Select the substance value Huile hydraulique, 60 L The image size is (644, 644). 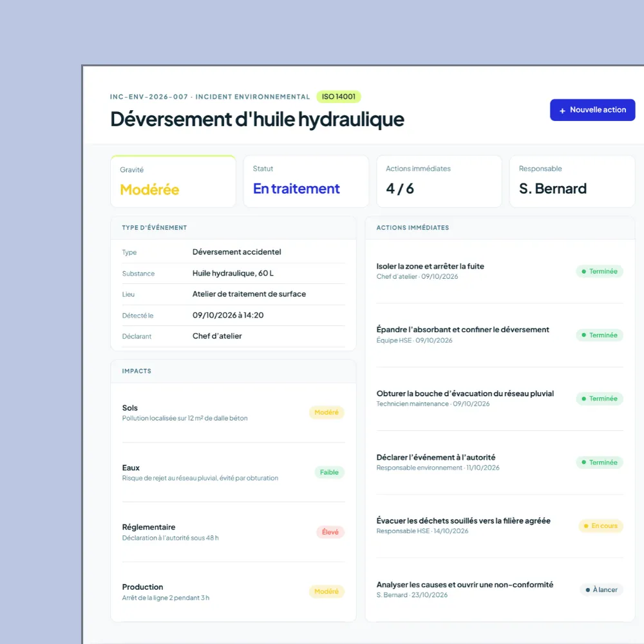click(x=233, y=273)
